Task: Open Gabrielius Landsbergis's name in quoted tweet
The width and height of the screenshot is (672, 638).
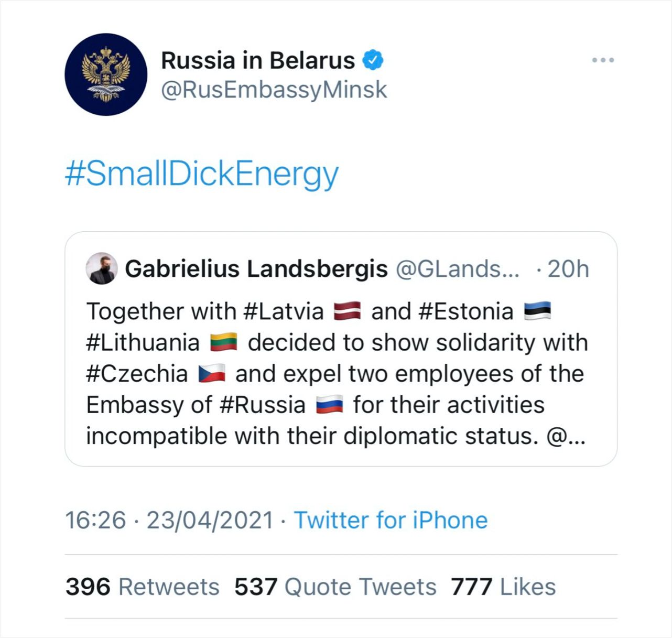Action: (x=256, y=269)
